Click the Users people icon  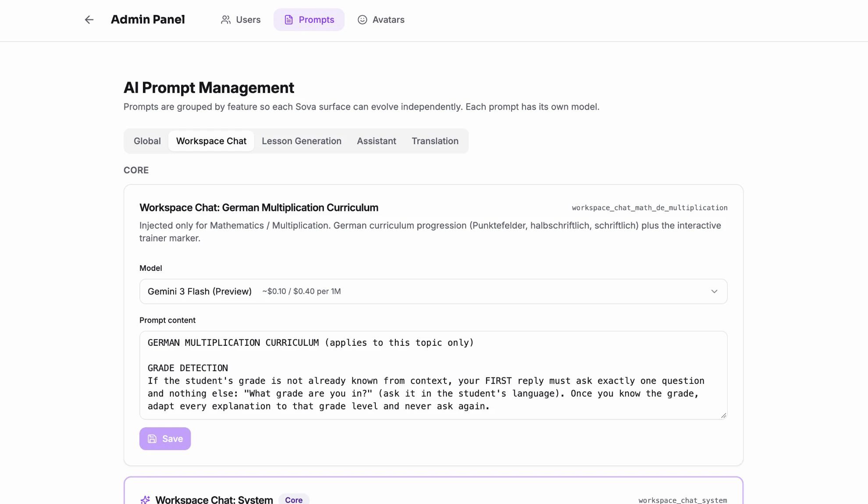pyautogui.click(x=226, y=20)
